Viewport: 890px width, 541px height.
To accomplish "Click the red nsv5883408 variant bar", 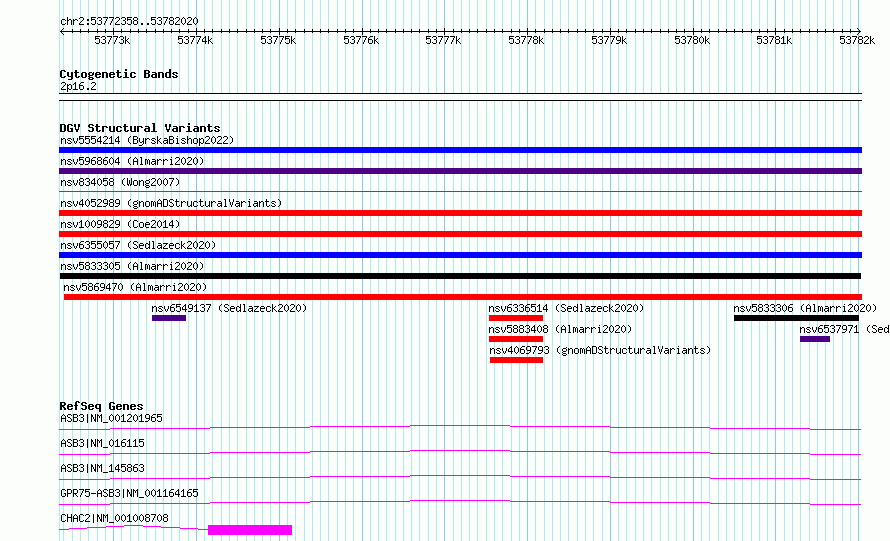I will 516,339.
